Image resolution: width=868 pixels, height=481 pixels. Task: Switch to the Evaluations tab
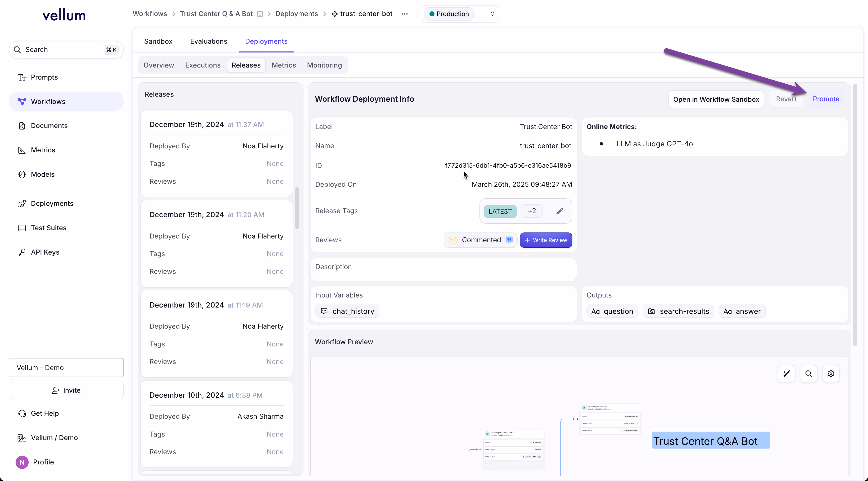(208, 41)
